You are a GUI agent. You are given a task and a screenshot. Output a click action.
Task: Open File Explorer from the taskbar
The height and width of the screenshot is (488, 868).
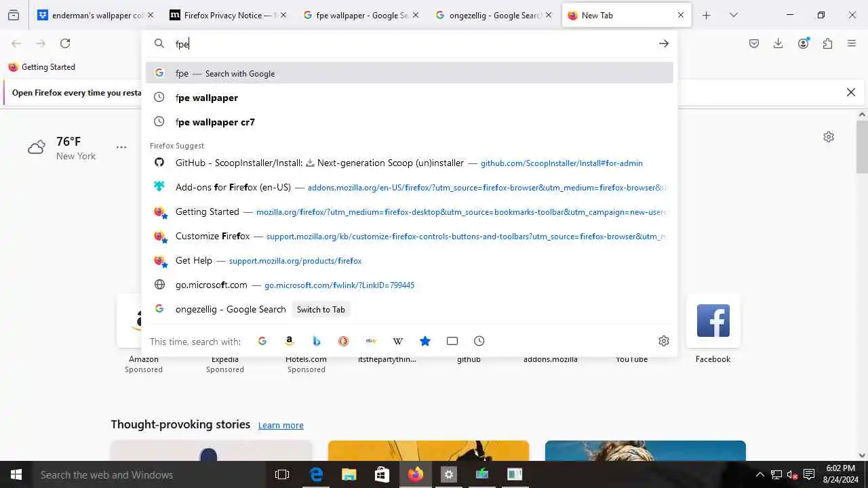pyautogui.click(x=349, y=474)
